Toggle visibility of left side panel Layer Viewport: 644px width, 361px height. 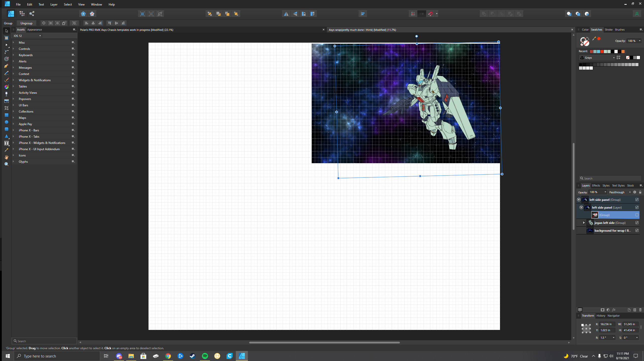[637, 207]
